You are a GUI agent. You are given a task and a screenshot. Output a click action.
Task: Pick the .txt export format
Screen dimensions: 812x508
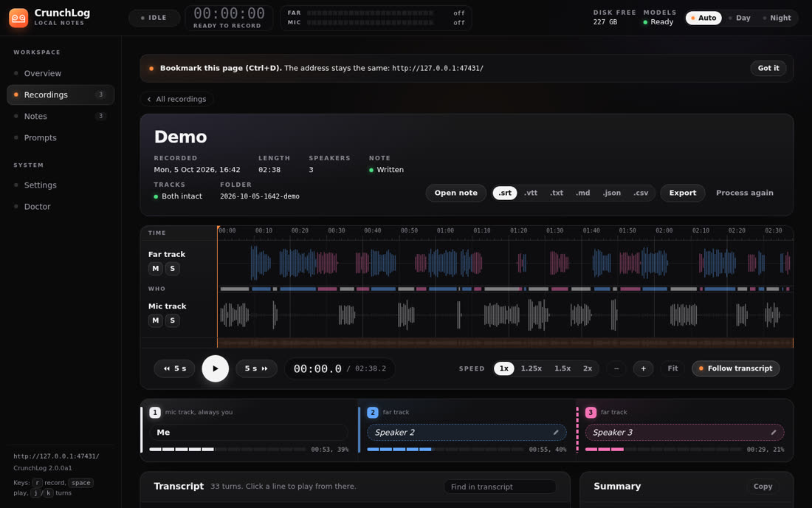tap(556, 193)
